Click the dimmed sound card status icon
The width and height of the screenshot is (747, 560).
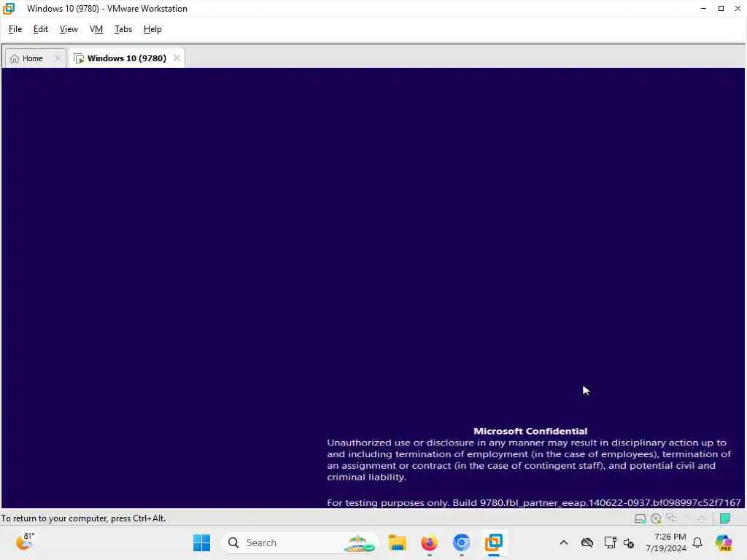click(686, 518)
